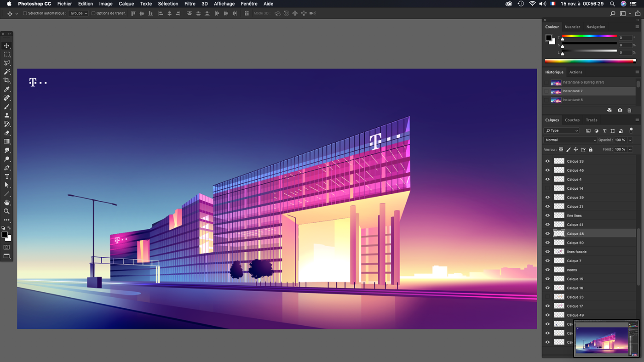Open the layer filter Type dropdown
The image size is (644, 362).
pyautogui.click(x=562, y=131)
